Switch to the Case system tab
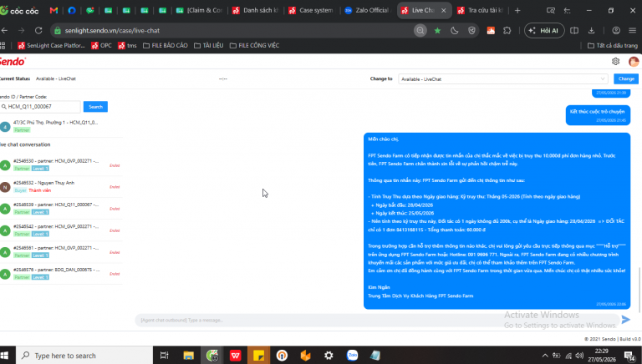This screenshot has width=642, height=364. [311, 10]
